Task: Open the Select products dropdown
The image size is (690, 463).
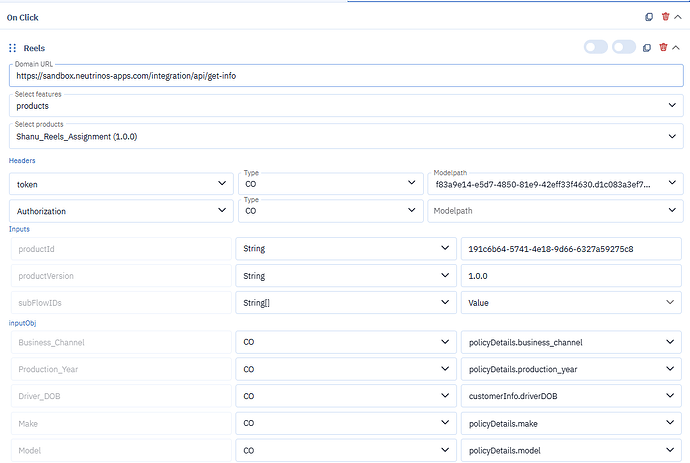Action: point(346,136)
